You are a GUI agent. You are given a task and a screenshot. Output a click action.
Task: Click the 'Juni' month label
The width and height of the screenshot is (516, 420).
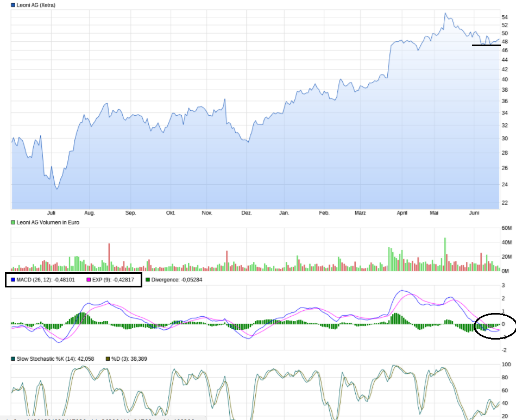click(474, 213)
